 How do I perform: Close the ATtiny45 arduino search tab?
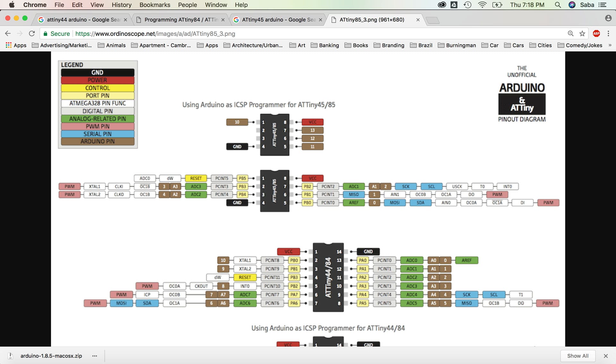321,20
